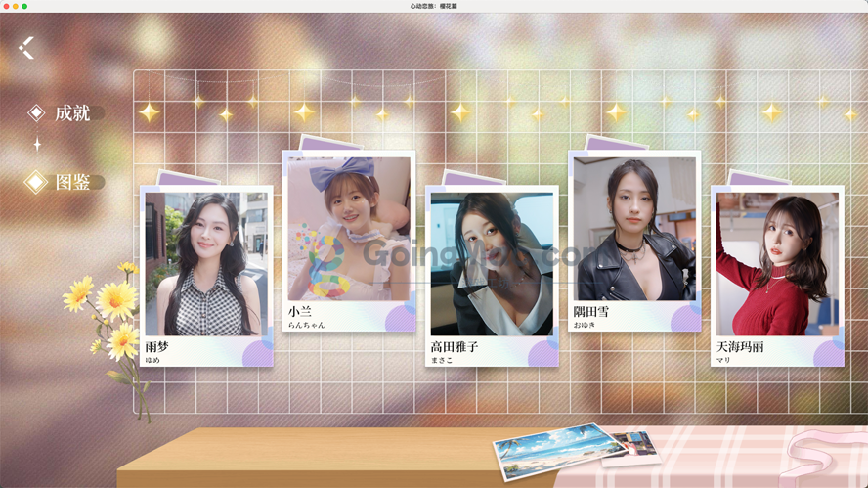Open the 成就 achievements tab

pyautogui.click(x=72, y=113)
